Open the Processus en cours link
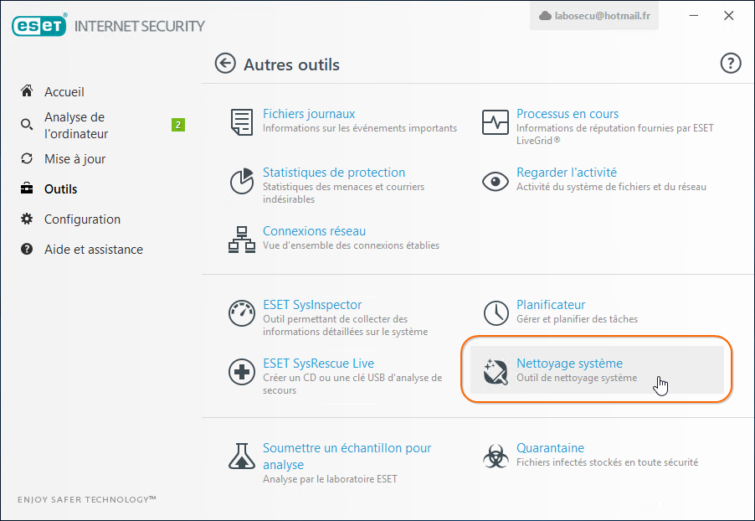Screen dimensions: 755x521 click(x=567, y=114)
